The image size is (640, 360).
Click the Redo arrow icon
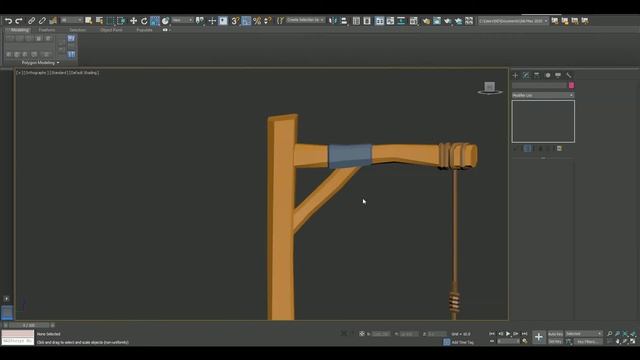click(19, 20)
